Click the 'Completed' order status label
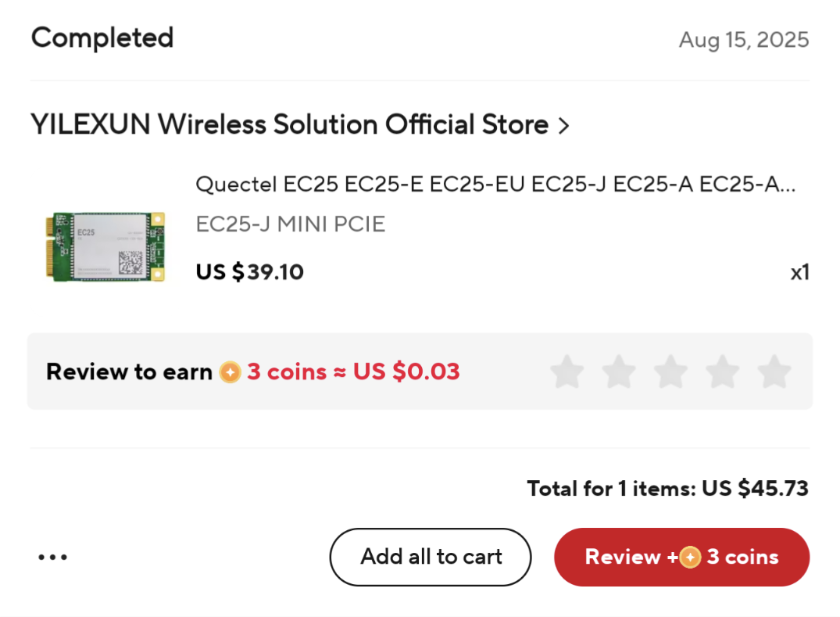The height and width of the screenshot is (617, 840). (x=102, y=38)
